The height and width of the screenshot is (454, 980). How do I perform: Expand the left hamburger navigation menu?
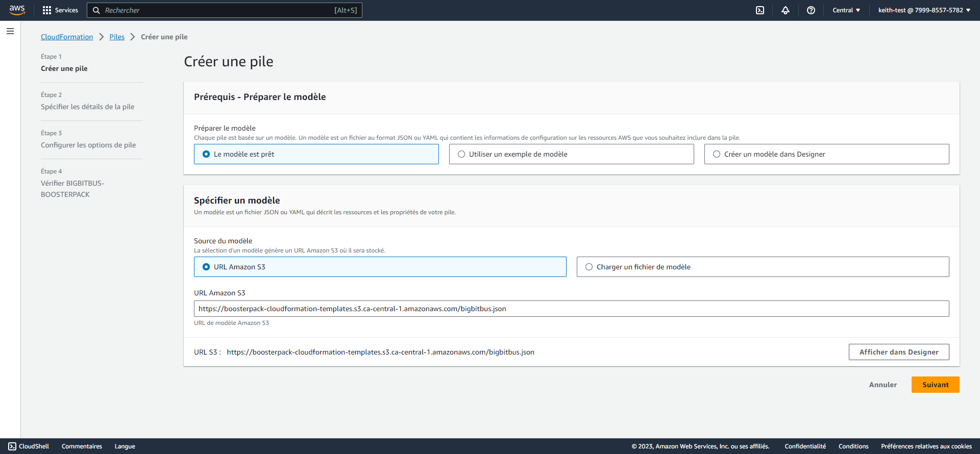(x=10, y=31)
